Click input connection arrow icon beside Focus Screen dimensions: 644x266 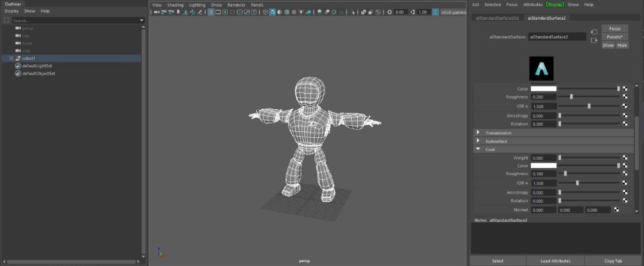tap(594, 32)
